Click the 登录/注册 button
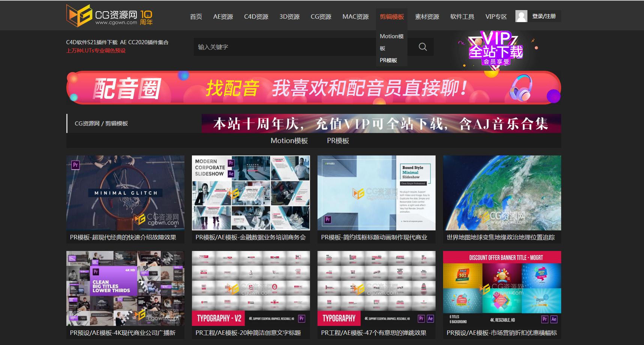 coord(544,16)
